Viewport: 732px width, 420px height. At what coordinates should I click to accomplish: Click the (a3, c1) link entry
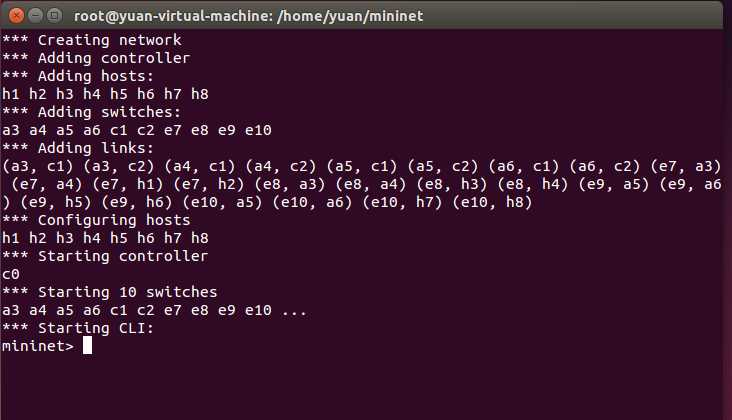click(x=38, y=166)
